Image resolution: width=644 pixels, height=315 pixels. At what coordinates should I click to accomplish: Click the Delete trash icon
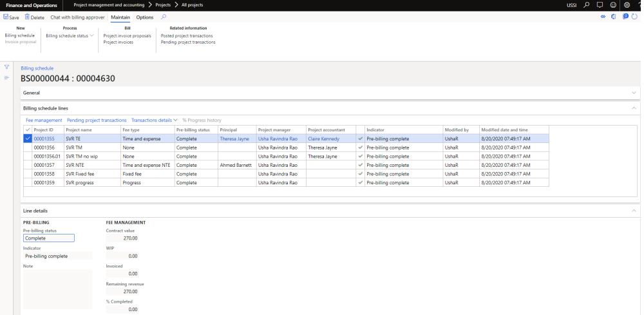point(27,17)
